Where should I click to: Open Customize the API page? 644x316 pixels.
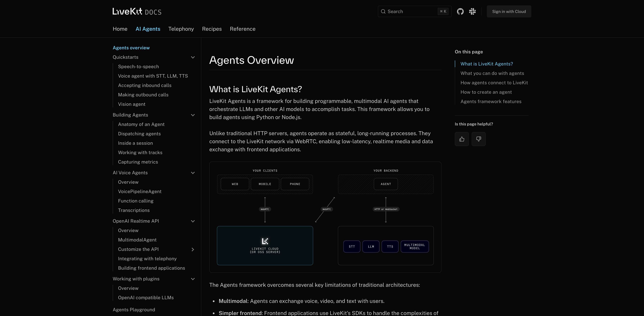138,250
